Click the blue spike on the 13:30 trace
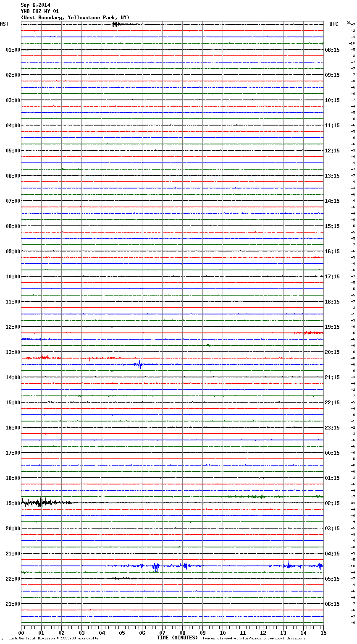 (x=140, y=364)
